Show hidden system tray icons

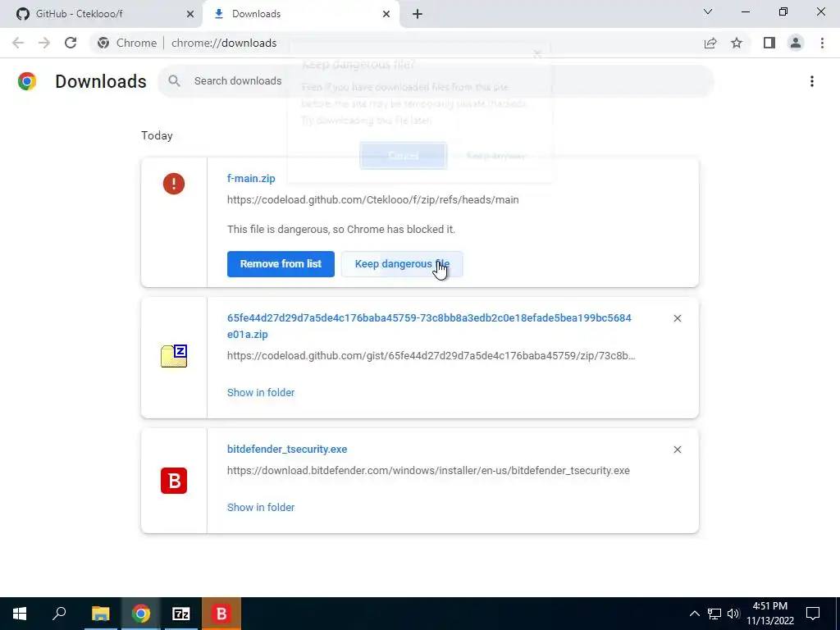694,614
